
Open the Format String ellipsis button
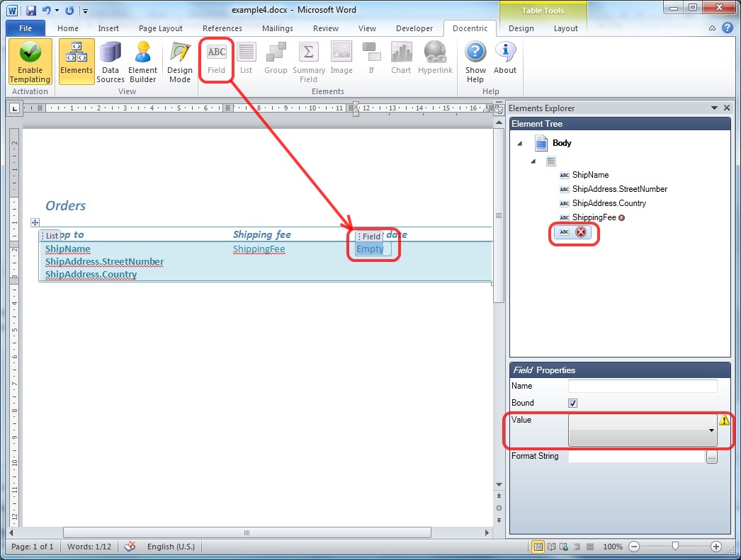(712, 457)
